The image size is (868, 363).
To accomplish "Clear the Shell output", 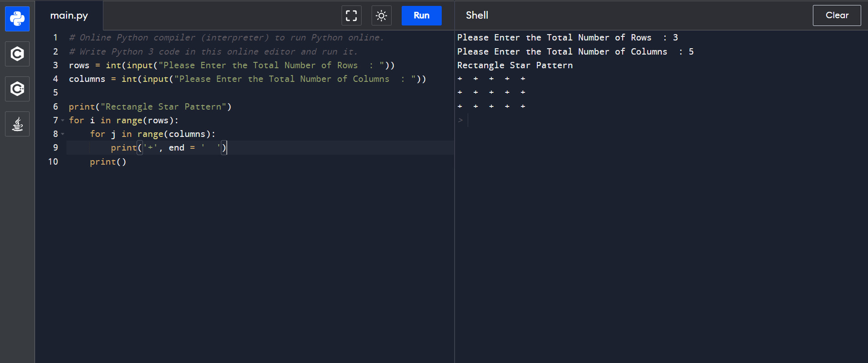I will tap(837, 15).
